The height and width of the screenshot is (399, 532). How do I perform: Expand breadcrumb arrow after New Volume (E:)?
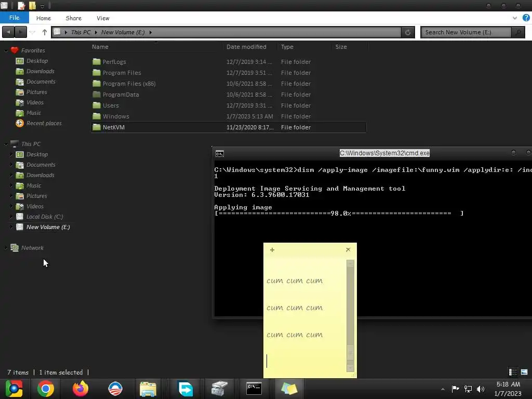tap(150, 32)
